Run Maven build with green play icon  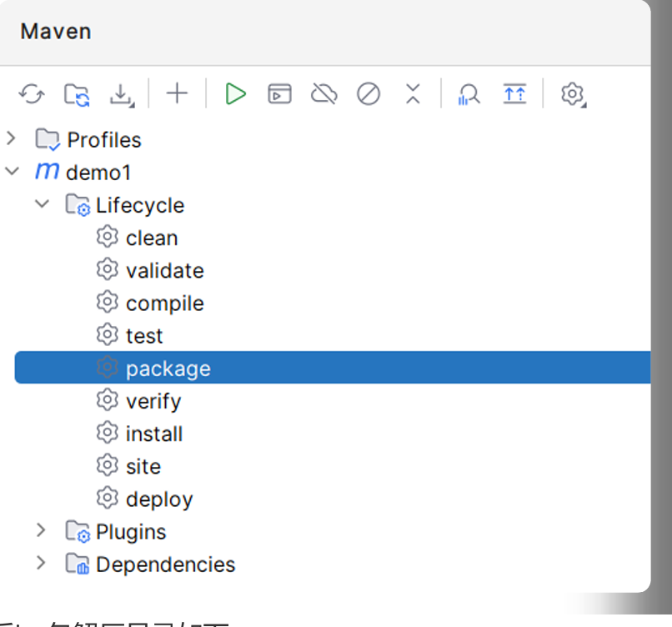tap(235, 94)
